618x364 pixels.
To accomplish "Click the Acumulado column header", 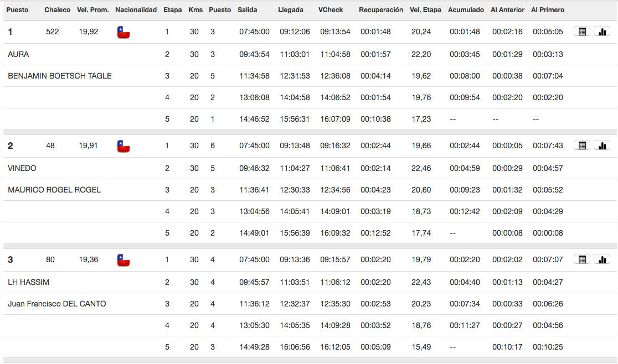I will pyautogui.click(x=466, y=10).
